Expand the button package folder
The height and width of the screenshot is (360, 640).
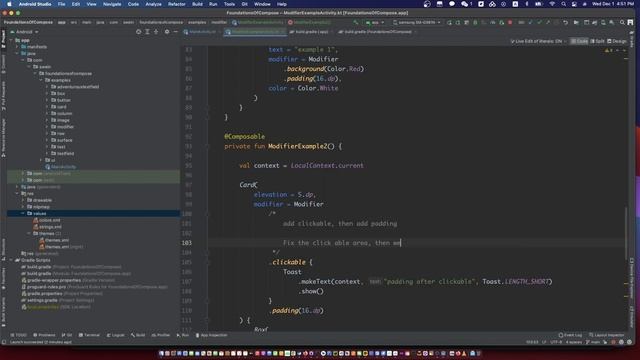tap(47, 100)
